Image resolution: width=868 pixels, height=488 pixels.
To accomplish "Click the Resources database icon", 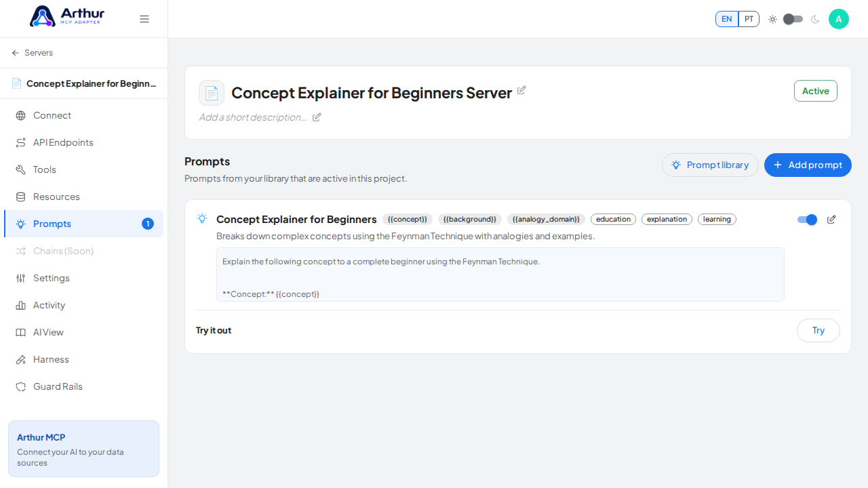I will (x=20, y=197).
